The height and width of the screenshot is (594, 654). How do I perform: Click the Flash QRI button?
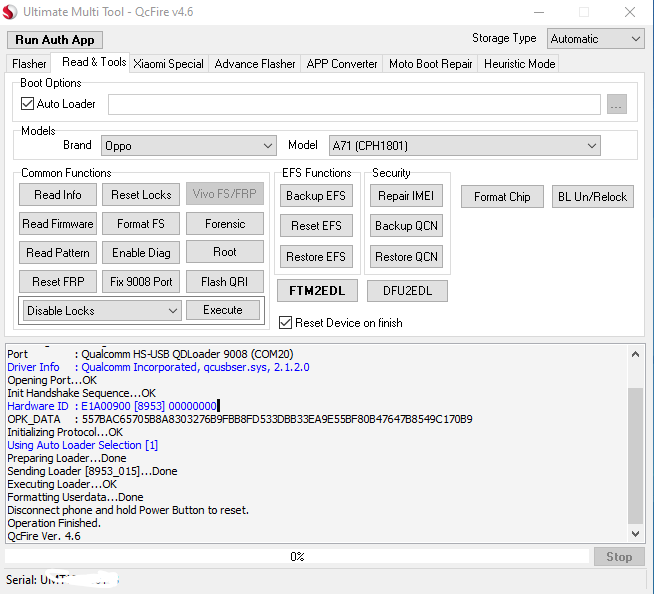225,282
